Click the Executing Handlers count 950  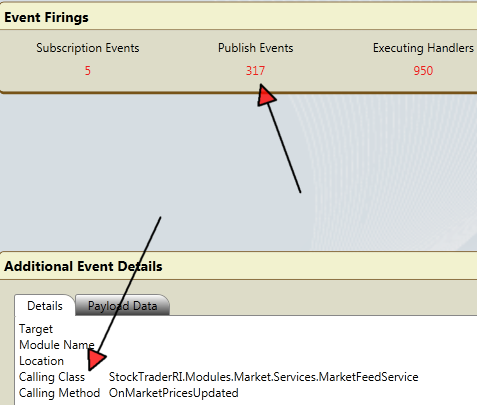coord(423,71)
